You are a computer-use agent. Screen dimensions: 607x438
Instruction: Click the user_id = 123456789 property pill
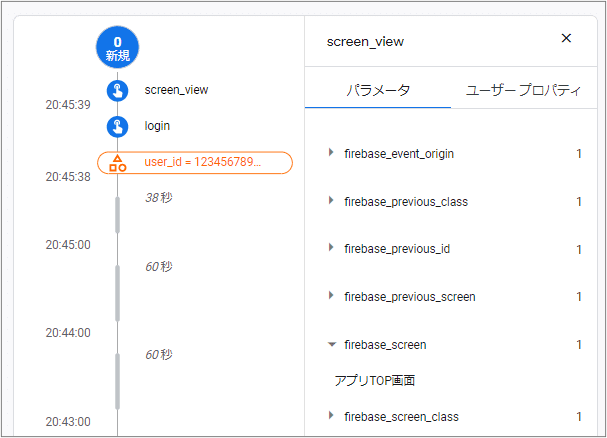195,163
